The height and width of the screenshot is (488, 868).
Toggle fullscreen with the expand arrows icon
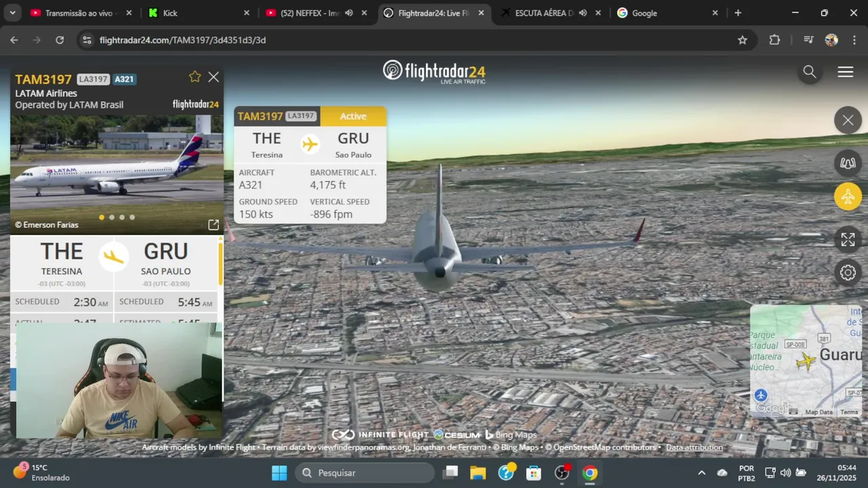click(x=848, y=239)
